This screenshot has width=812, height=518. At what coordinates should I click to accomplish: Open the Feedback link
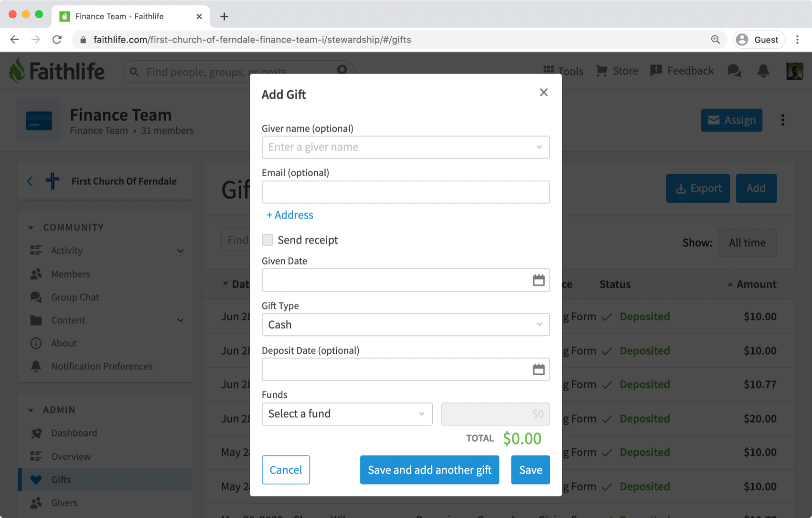pos(682,71)
